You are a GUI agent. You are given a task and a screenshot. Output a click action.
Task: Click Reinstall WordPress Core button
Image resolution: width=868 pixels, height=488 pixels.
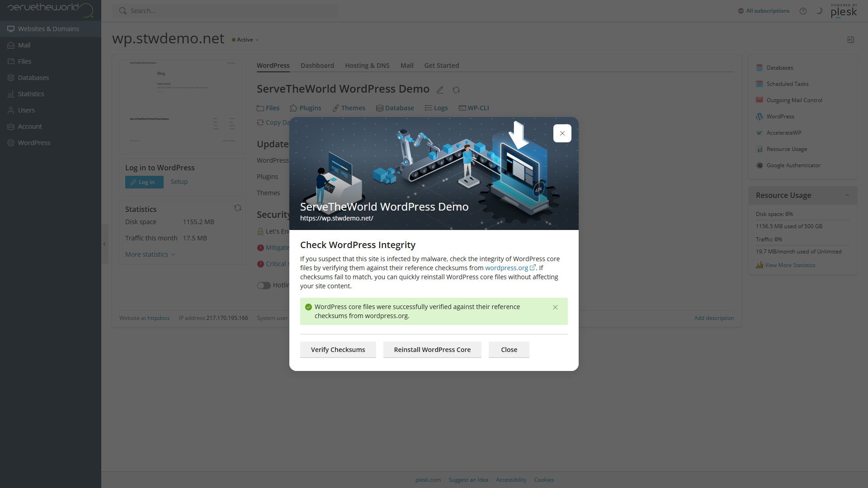tap(432, 350)
